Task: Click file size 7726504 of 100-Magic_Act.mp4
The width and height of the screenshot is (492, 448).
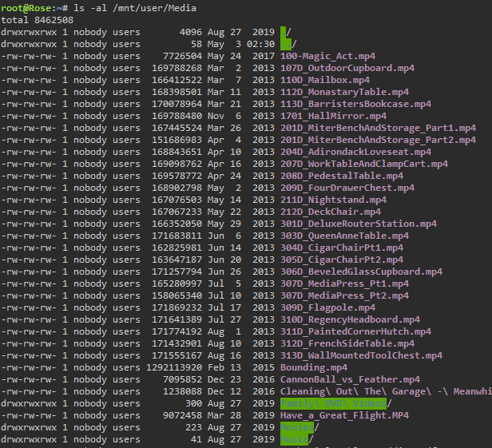Action: point(183,56)
